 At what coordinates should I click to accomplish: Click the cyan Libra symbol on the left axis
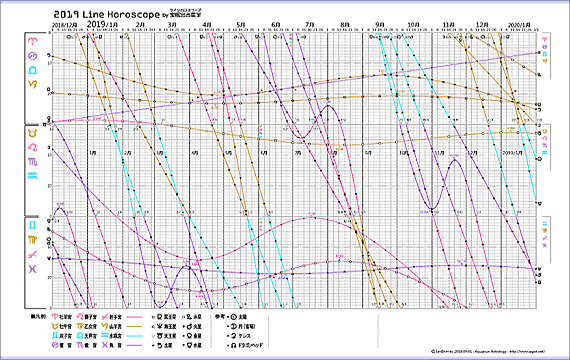32,70
